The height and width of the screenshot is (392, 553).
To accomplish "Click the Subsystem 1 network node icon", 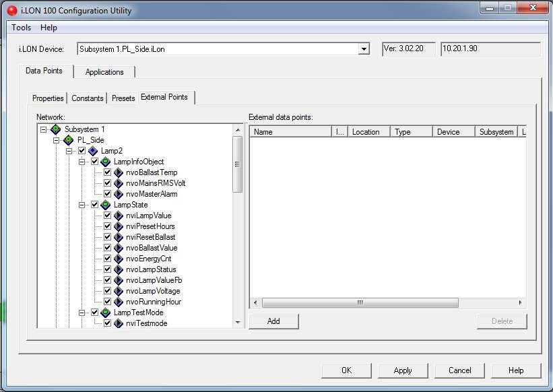I will pyautogui.click(x=55, y=129).
